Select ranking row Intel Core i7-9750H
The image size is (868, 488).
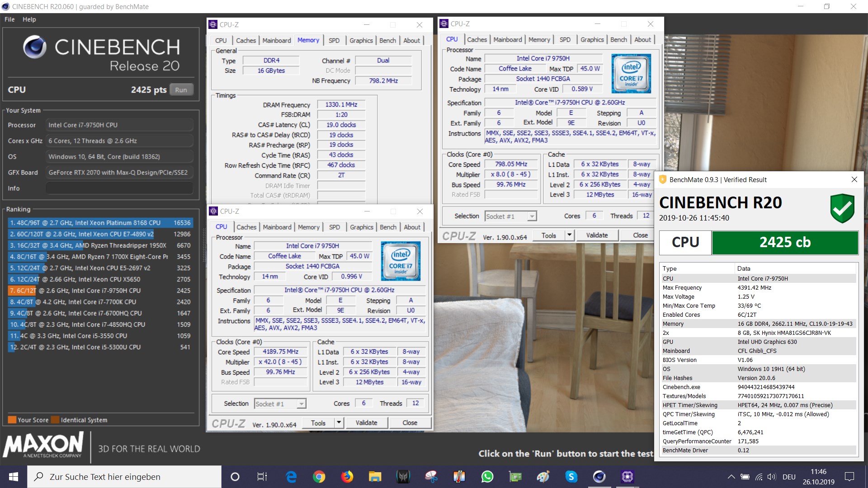pyautogui.click(x=100, y=291)
